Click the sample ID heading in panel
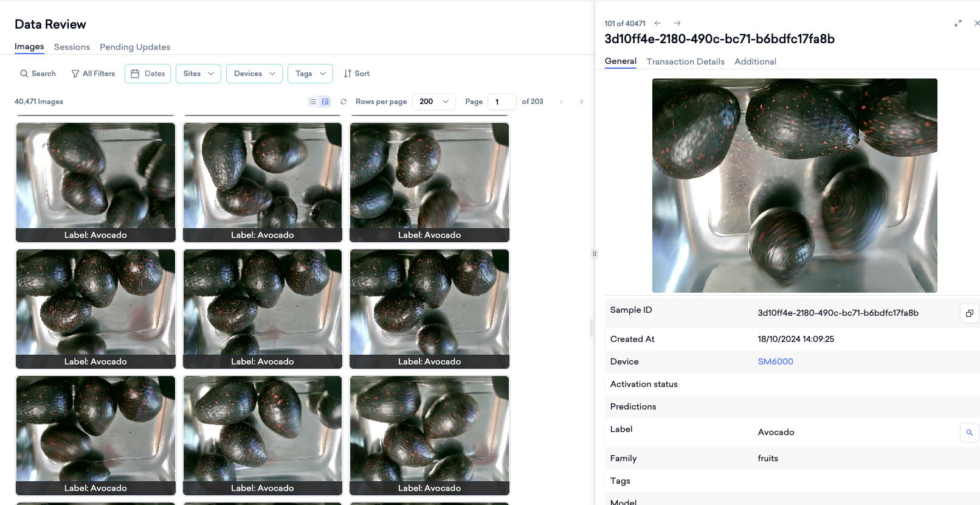980x505 pixels. click(719, 39)
